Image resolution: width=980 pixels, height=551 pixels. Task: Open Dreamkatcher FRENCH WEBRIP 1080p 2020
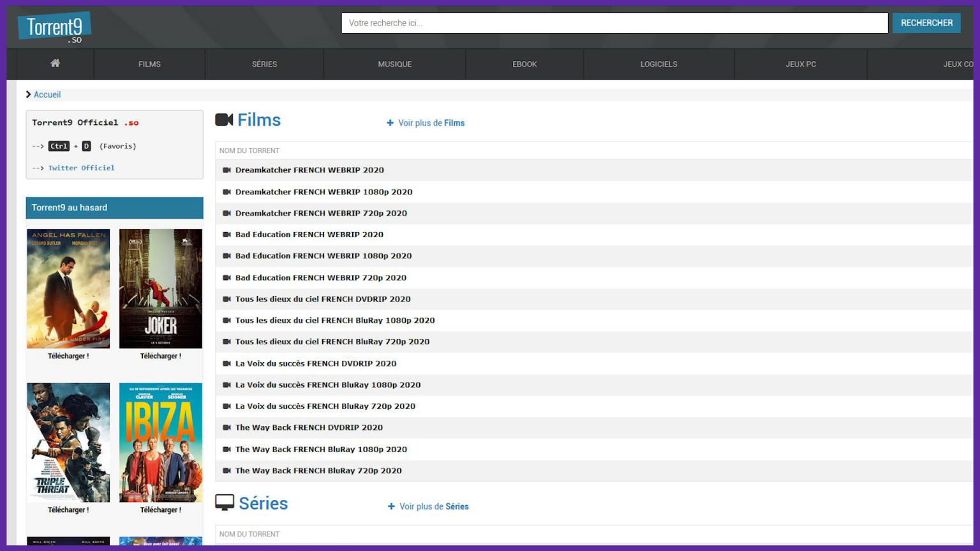pos(323,192)
